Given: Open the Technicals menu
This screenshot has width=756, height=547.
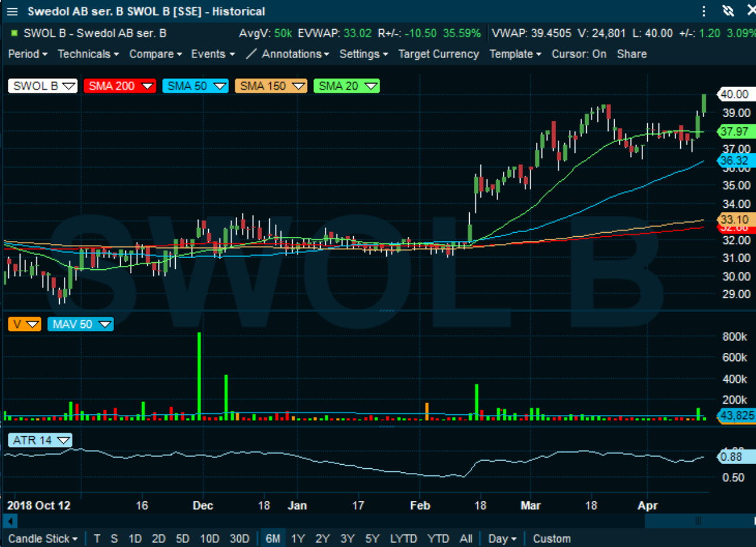Looking at the screenshot, I should [88, 54].
